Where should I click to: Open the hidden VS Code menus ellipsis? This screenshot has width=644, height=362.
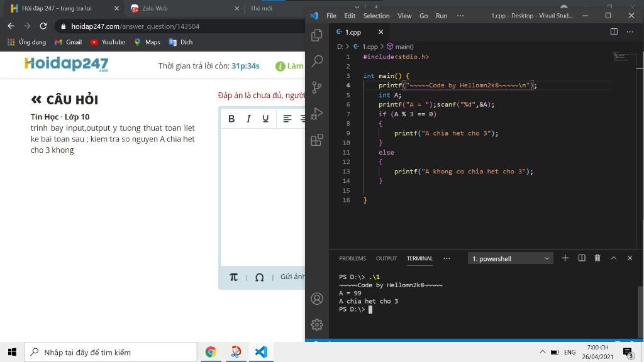pyautogui.click(x=460, y=16)
